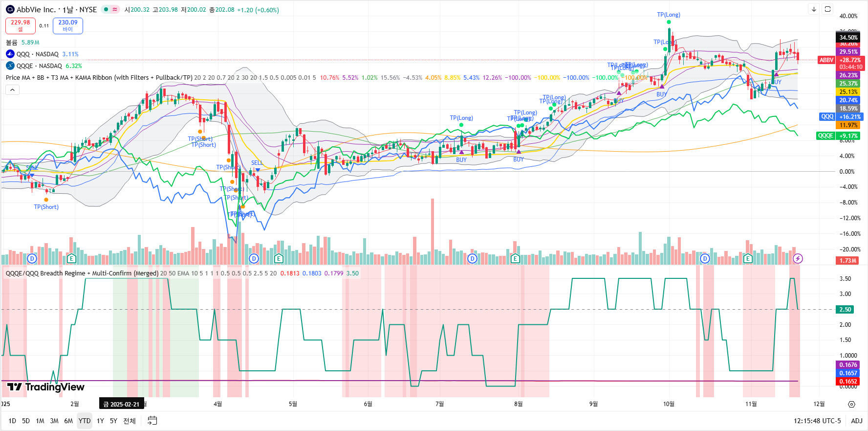
Task: Click the late-April earnings E marker
Action: [x=279, y=258]
